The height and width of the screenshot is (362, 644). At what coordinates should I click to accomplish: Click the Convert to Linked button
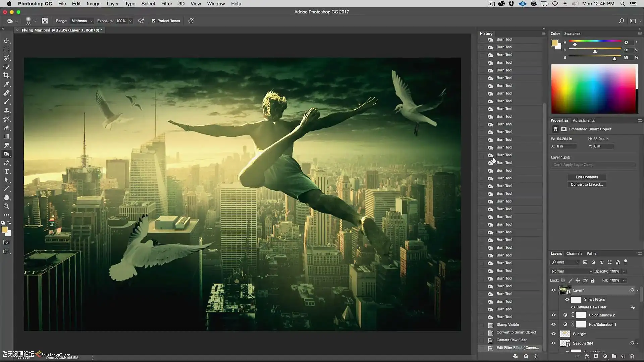[586, 184]
